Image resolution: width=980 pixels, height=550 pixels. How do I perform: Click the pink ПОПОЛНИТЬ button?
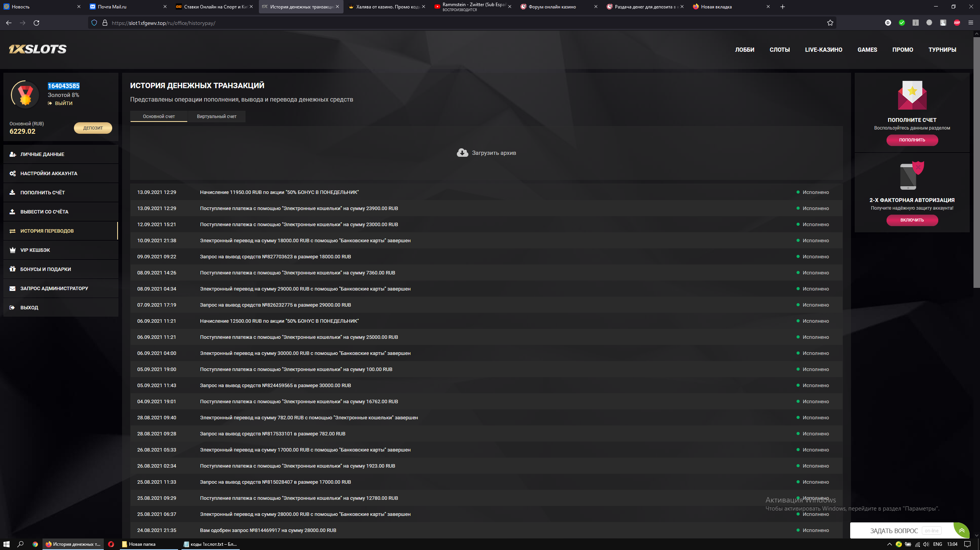pos(912,140)
